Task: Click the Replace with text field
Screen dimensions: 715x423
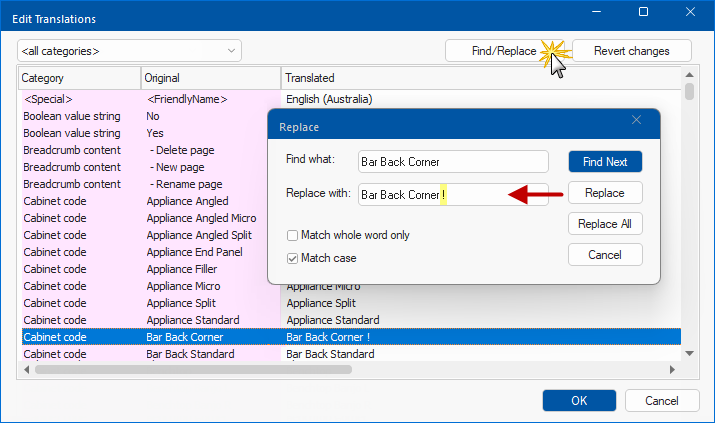Action: pyautogui.click(x=453, y=194)
